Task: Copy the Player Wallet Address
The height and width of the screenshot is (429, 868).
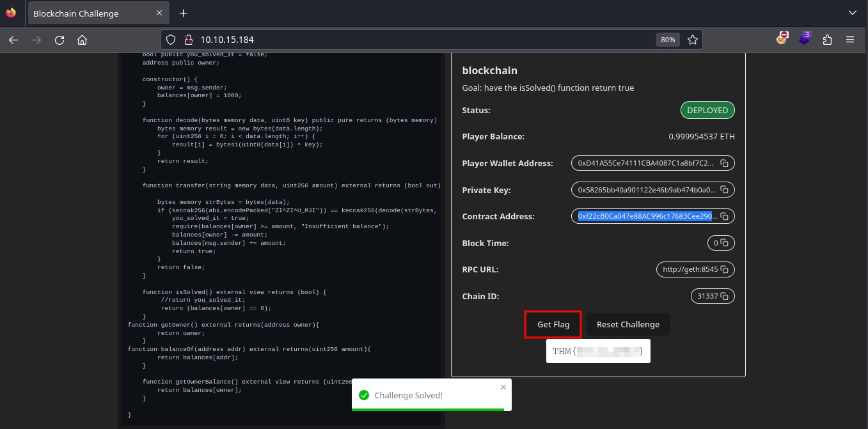Action: pyautogui.click(x=724, y=164)
